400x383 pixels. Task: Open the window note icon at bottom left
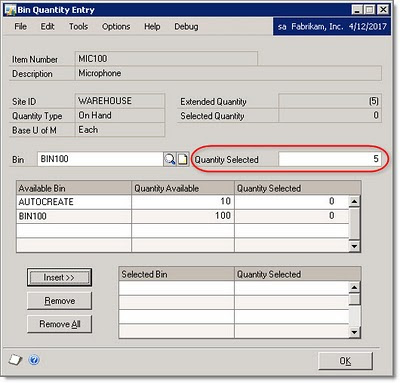[x=15, y=360]
